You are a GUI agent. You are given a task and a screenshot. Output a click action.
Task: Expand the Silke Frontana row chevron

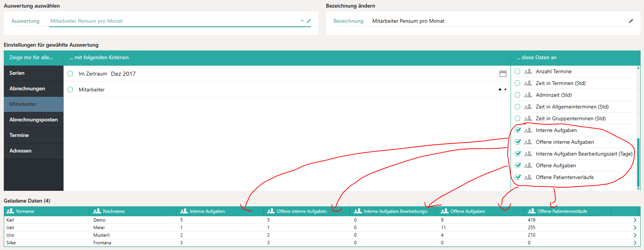635,243
